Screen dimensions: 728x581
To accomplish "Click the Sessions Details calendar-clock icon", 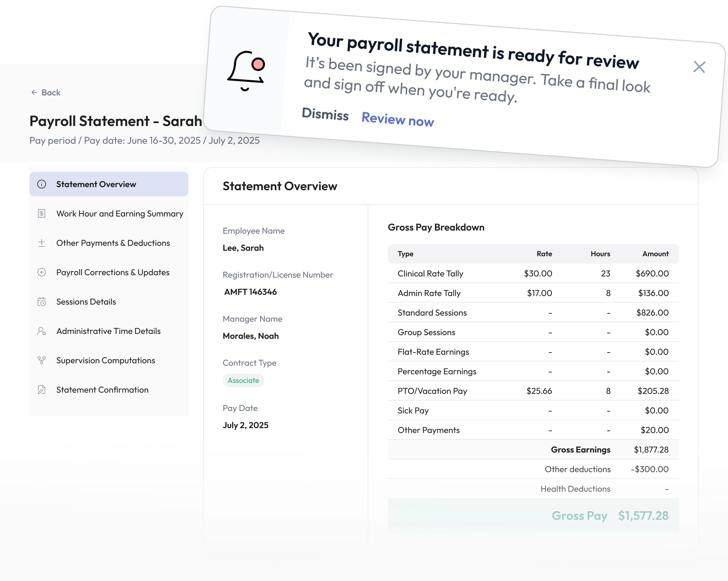I will click(x=42, y=302).
